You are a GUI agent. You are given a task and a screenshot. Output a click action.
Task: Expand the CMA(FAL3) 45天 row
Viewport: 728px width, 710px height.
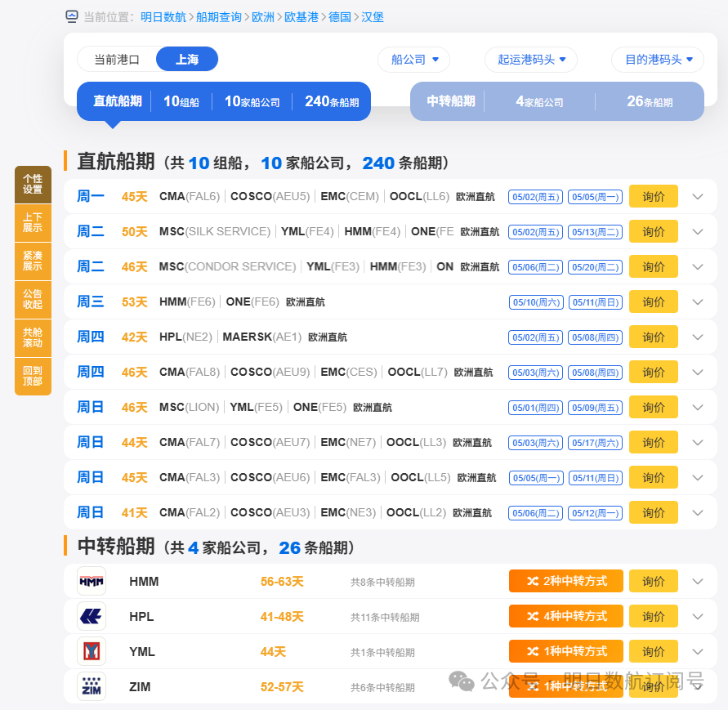(697, 477)
